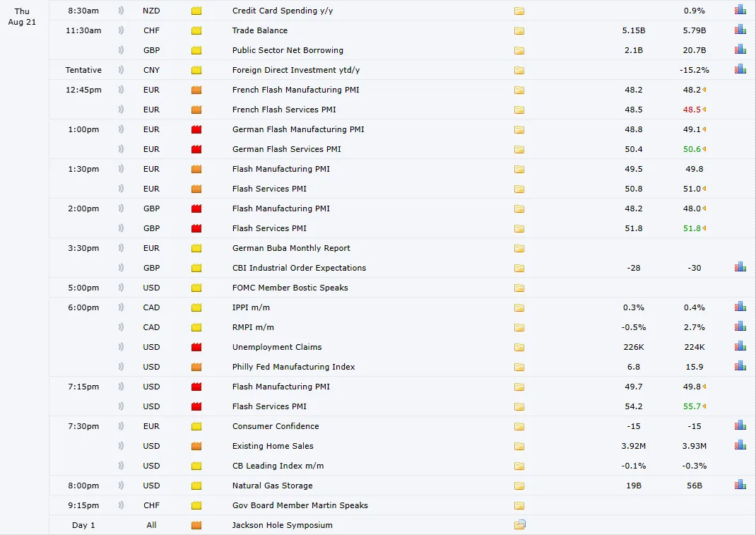
Task: Expand the detail folder for Existing Home Sales
Action: (519, 446)
